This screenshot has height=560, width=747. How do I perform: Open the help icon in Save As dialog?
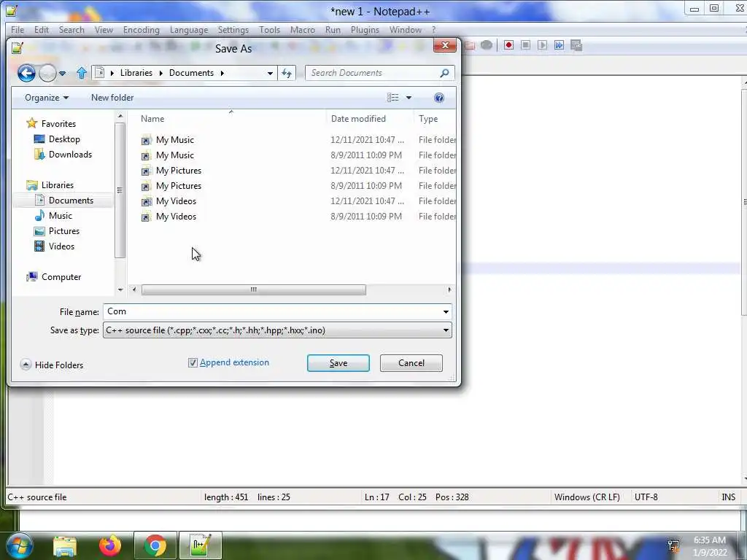(438, 98)
